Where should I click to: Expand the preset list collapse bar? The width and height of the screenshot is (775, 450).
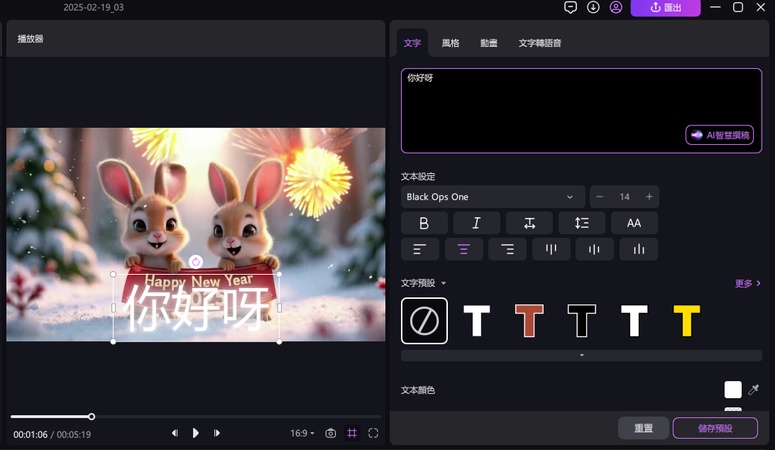[x=581, y=355]
